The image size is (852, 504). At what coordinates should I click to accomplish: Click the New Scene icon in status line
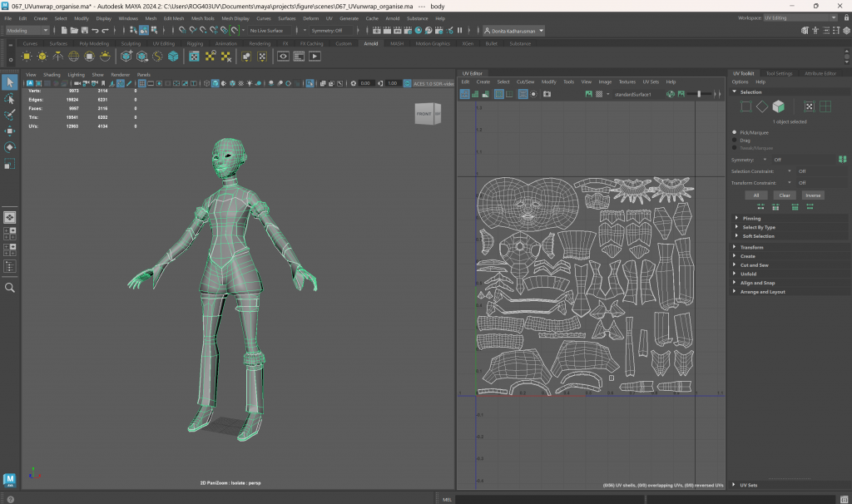tap(64, 31)
